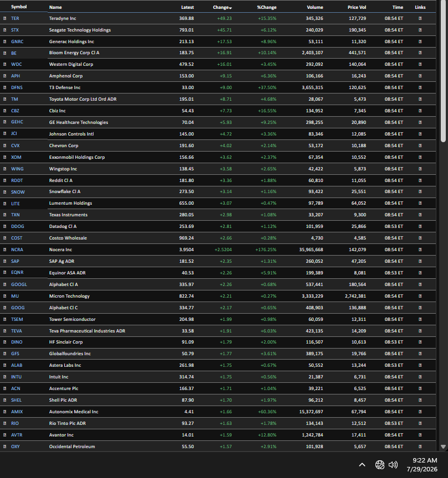Viewport: 448px width, 478px height.
Task: Sort table by %Change column header
Action: tap(267, 7)
